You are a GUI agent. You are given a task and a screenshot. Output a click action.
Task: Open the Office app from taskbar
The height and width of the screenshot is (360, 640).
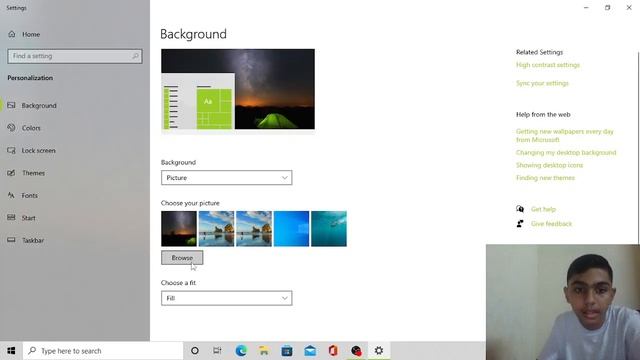pos(333,351)
